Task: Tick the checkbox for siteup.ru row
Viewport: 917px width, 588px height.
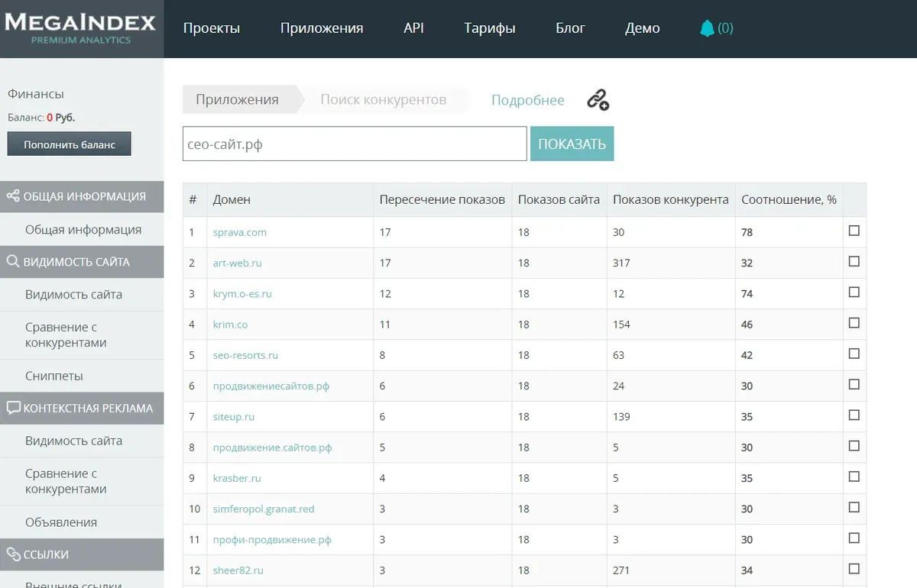Action: (x=854, y=415)
